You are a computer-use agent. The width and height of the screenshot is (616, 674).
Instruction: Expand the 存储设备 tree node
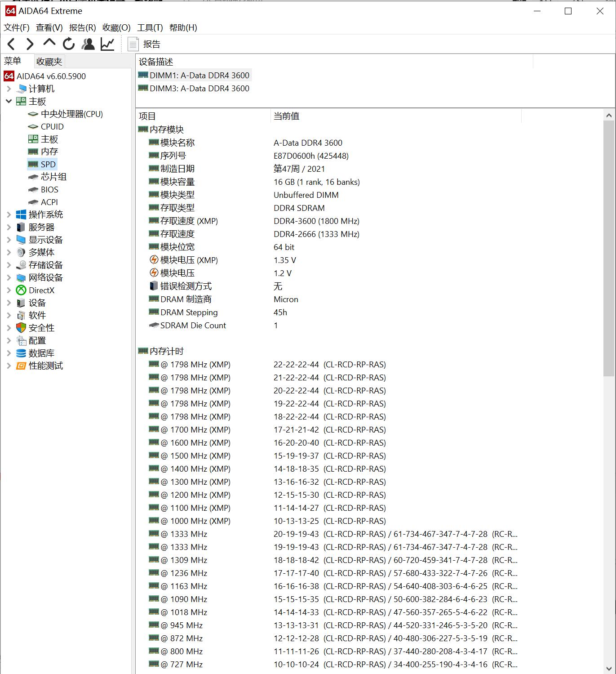[9, 265]
